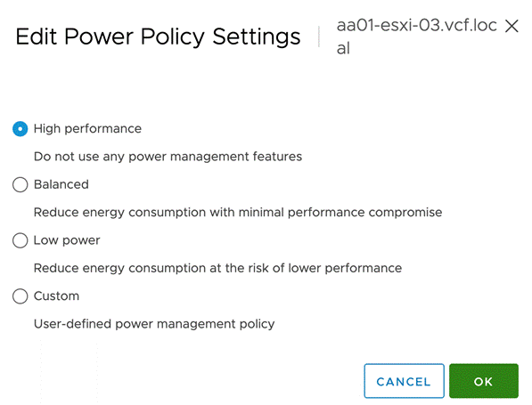Click the wrapped 'al' hostname line

[x=343, y=48]
